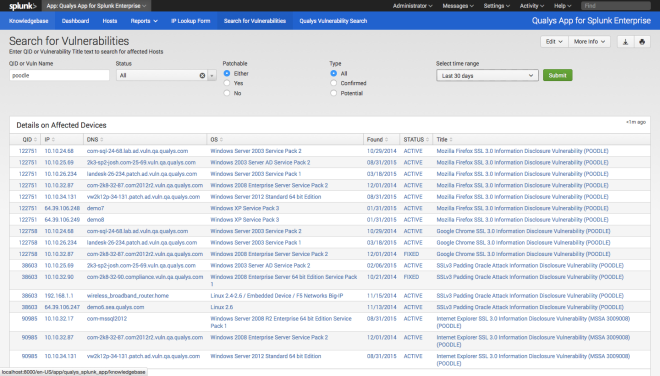
Task: Click the Found date 11/15/2014
Action: pyautogui.click(x=381, y=296)
